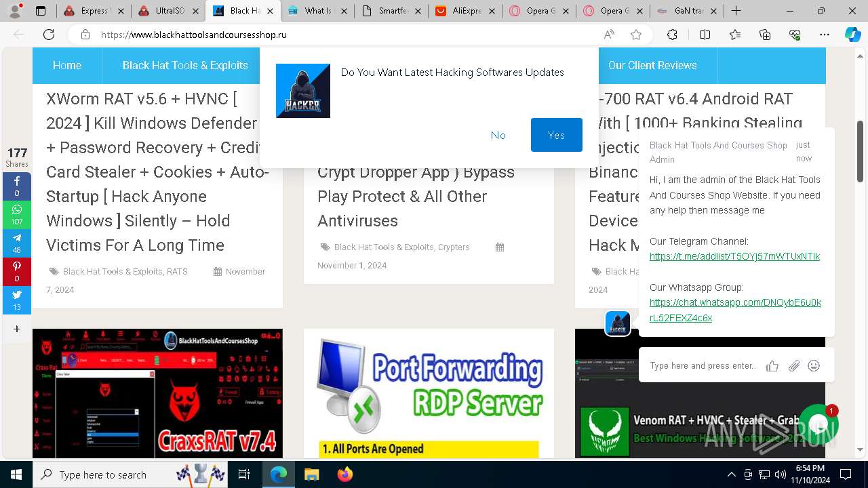View site information lock icon

[x=85, y=35]
